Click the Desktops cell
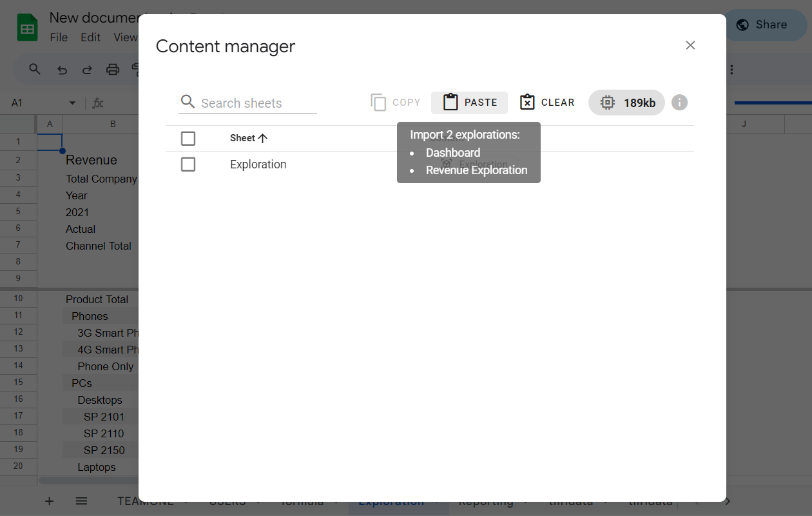This screenshot has width=812, height=516. 100,400
